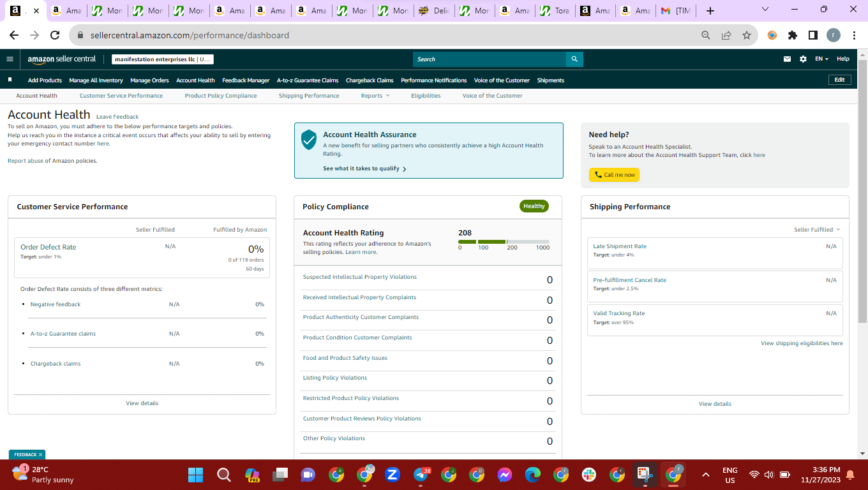Viewport: 868px width, 490px height.
Task: Show hidden system tray icons
Action: [x=705, y=475]
